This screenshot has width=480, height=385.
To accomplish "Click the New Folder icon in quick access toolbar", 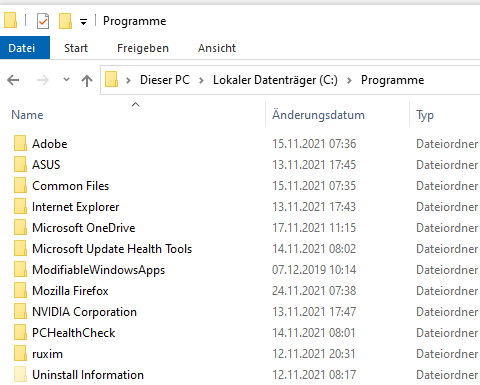I will pyautogui.click(x=65, y=21).
